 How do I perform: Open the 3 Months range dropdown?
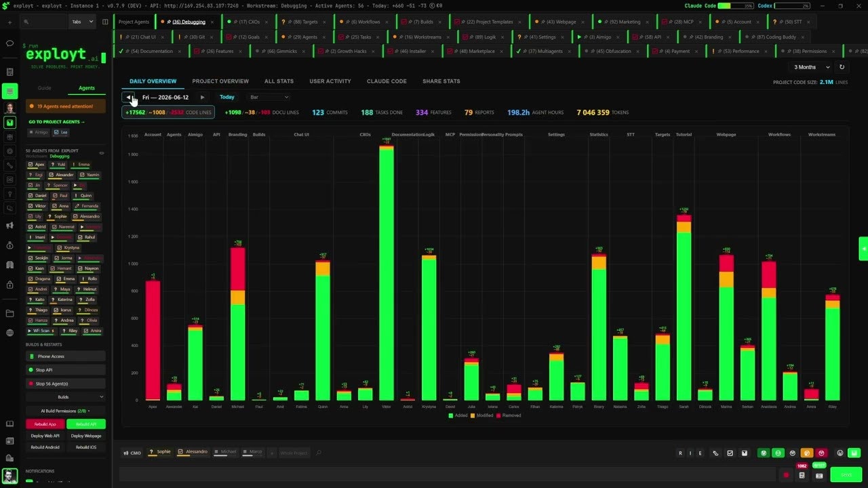tap(811, 67)
